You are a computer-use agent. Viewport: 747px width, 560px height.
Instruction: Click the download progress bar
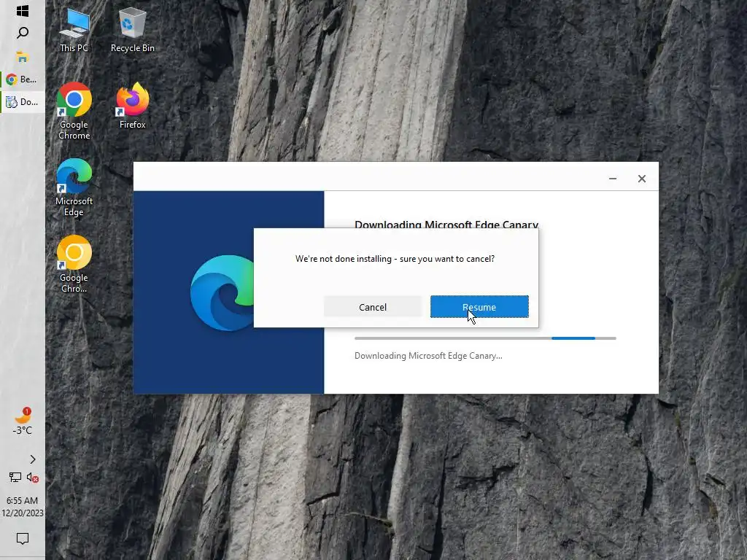pyautogui.click(x=485, y=338)
